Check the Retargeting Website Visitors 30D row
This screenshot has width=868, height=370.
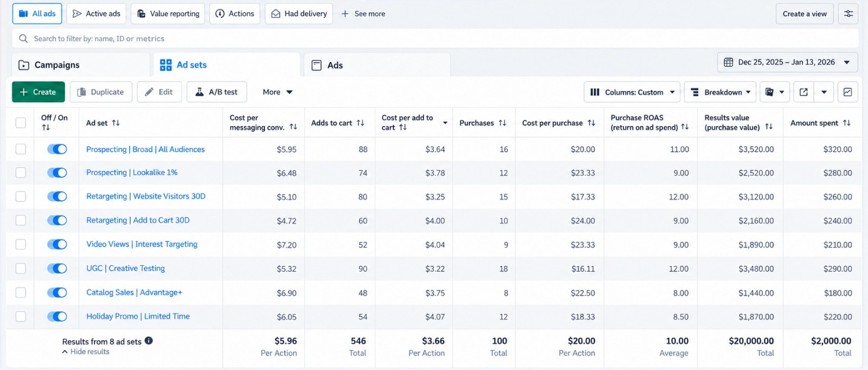pyautogui.click(x=21, y=196)
